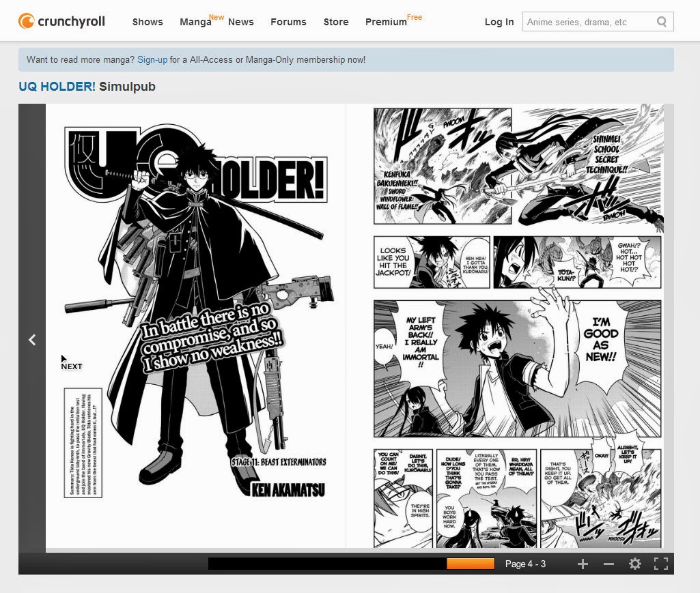Go to next page with left chevron
Viewport: 700px width, 593px height.
pyautogui.click(x=32, y=340)
